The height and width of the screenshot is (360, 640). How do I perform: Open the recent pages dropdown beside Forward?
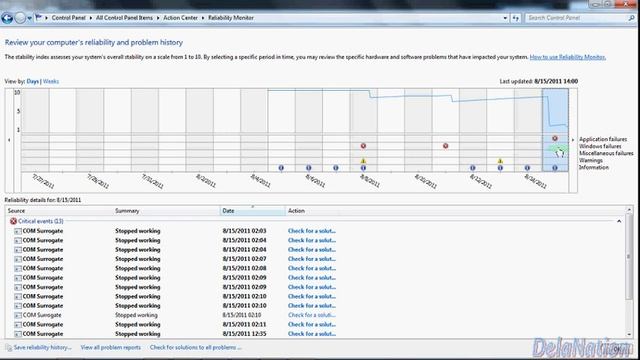(30, 18)
